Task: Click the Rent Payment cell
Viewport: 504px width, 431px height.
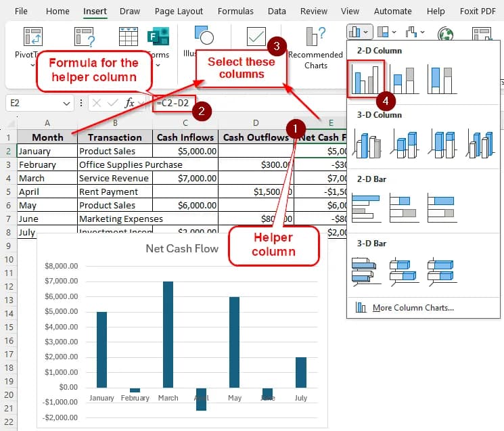Action: 115,192
